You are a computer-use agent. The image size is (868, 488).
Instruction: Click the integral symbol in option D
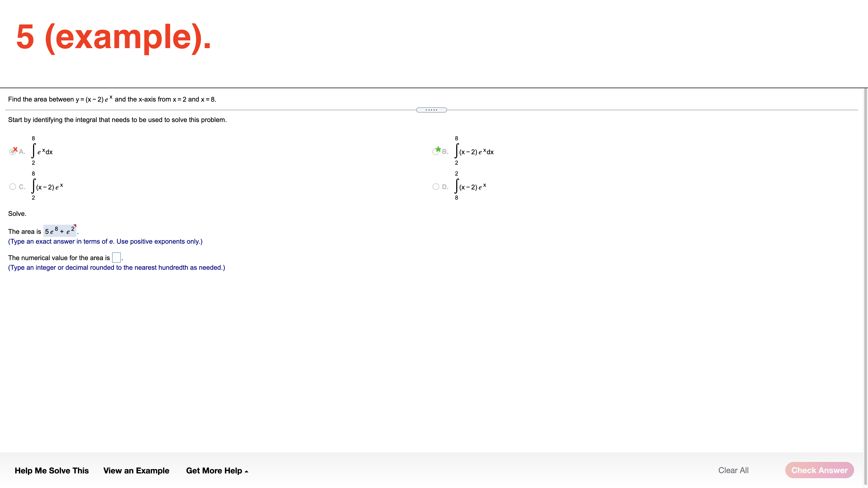click(x=457, y=186)
